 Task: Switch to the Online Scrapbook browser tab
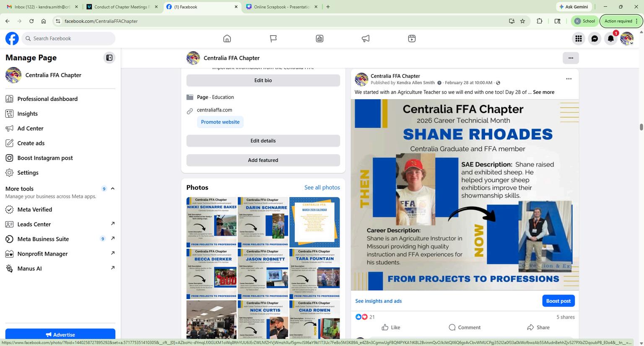tap(282, 7)
